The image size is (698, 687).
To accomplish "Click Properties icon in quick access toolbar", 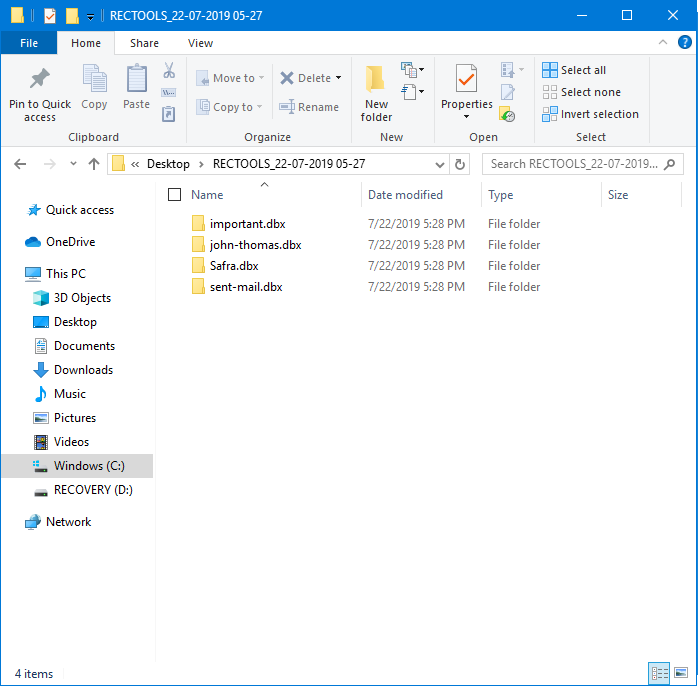I will (x=50, y=16).
